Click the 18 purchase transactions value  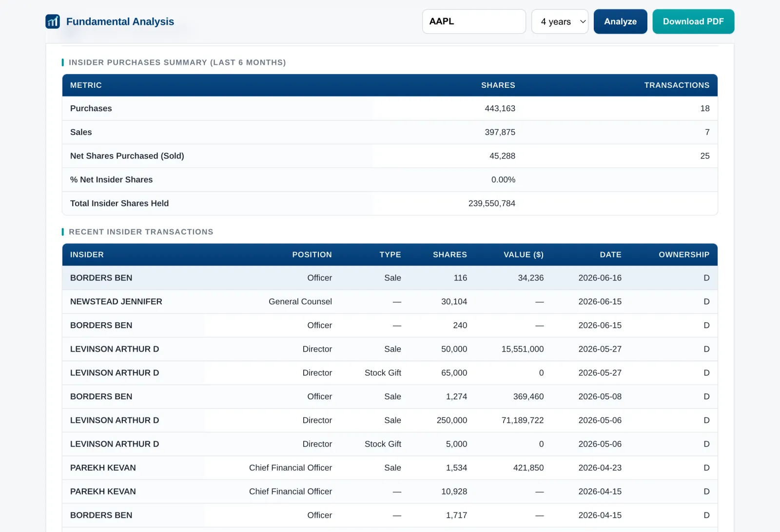pos(705,109)
